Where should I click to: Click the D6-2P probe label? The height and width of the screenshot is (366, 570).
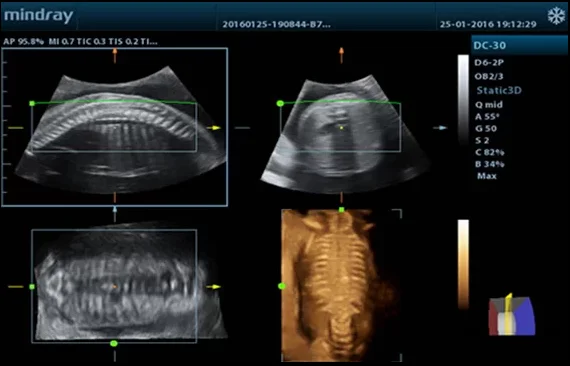(x=489, y=63)
